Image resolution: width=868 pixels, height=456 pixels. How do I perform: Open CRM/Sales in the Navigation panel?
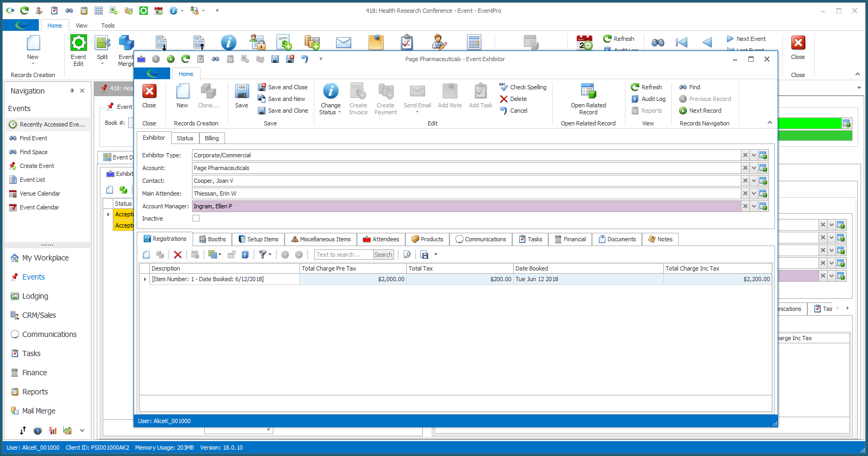point(34,315)
